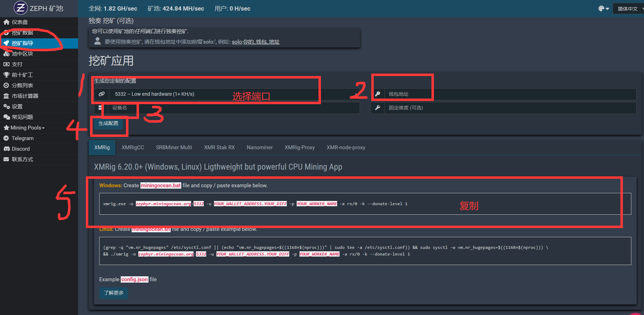Open Telegram via its sidebar icon

(6, 138)
